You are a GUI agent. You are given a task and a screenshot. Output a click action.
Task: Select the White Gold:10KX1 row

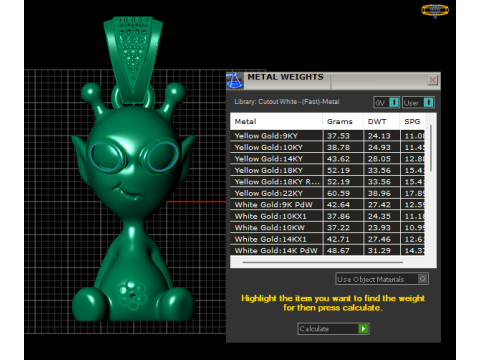point(327,216)
